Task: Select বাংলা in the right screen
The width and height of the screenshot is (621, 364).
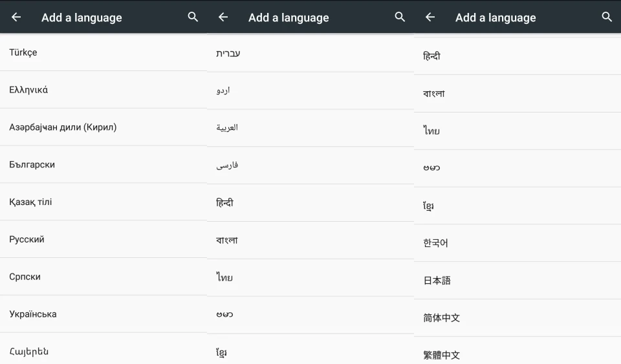Action: (x=517, y=93)
